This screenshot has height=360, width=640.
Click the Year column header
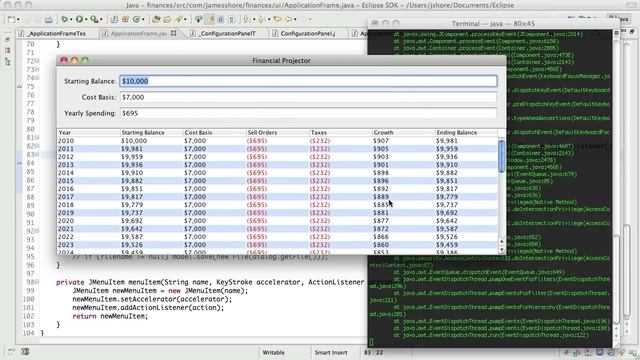[x=89, y=133]
